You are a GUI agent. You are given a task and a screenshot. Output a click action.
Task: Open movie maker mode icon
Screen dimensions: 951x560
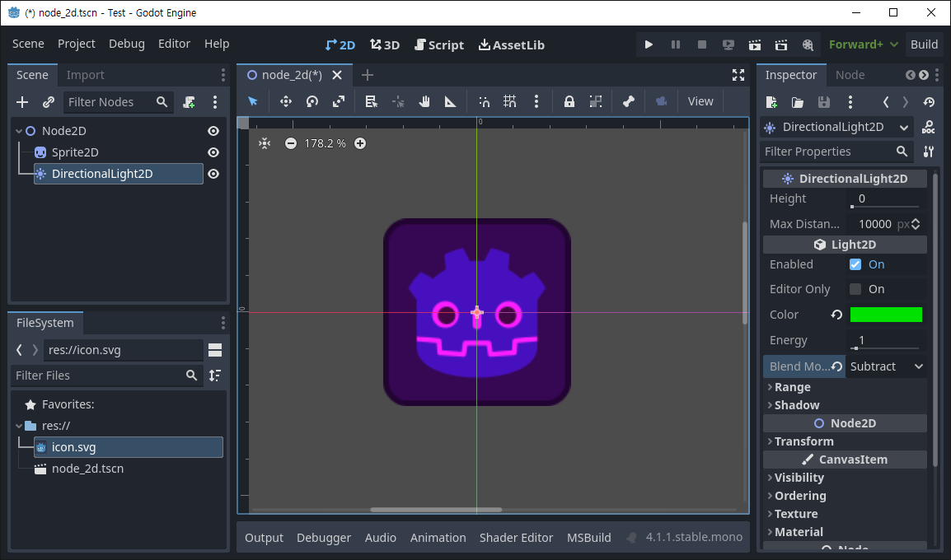coord(808,44)
